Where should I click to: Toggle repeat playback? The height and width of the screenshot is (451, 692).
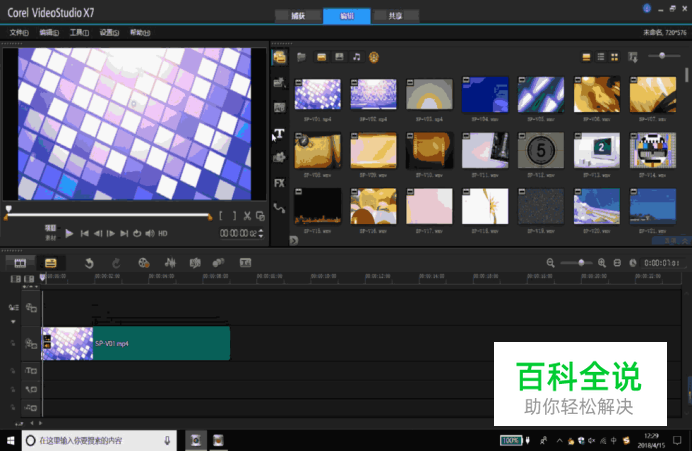137,233
